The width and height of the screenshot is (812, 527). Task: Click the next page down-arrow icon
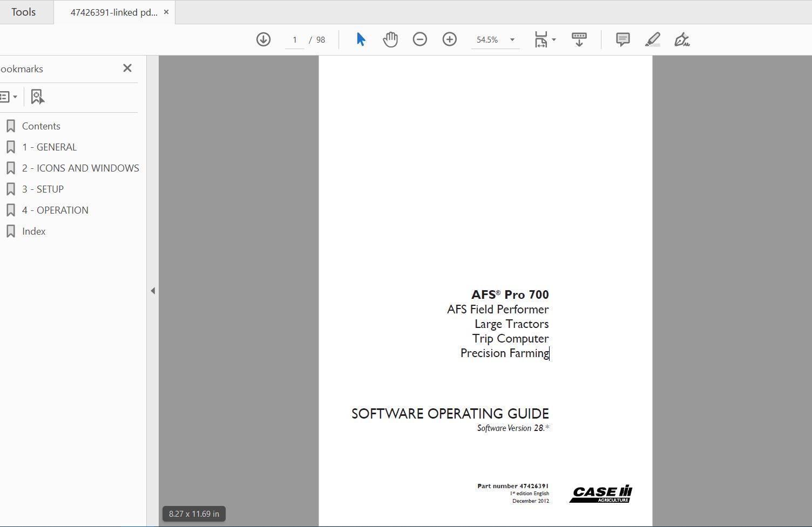(x=263, y=39)
